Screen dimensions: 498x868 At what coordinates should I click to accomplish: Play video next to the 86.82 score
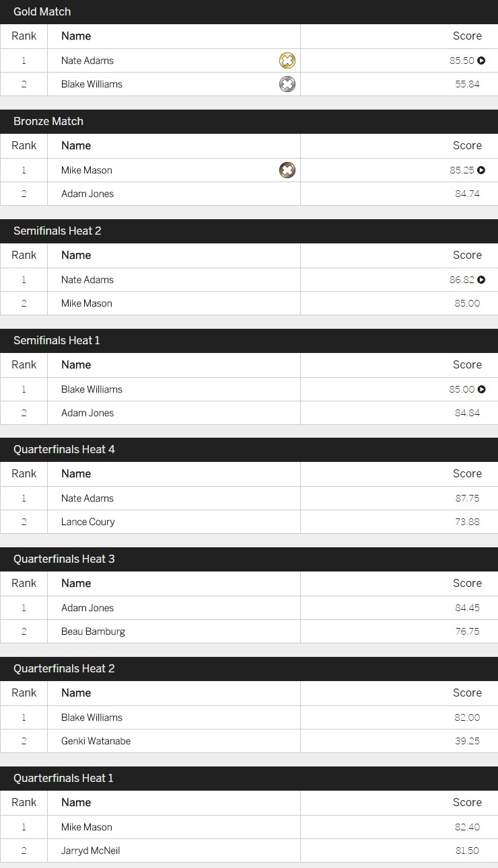click(x=481, y=280)
